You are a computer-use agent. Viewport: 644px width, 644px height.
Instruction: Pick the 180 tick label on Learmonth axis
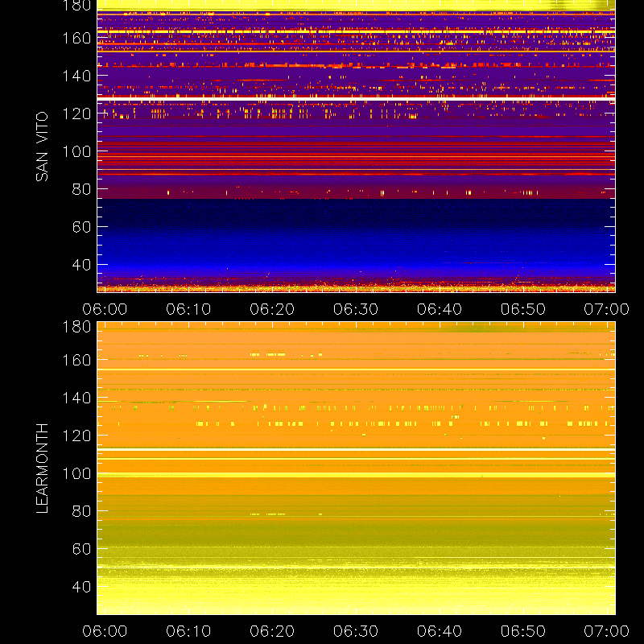[x=76, y=327]
